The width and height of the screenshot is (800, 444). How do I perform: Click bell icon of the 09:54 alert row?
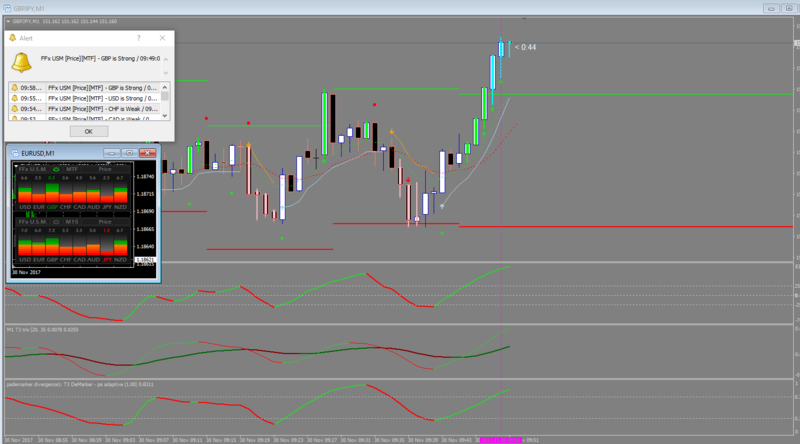coord(15,109)
